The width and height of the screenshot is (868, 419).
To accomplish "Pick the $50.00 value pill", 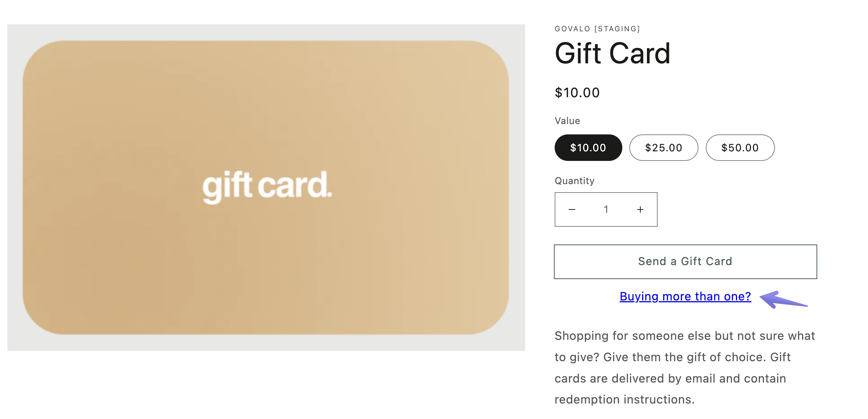I will pyautogui.click(x=740, y=148).
